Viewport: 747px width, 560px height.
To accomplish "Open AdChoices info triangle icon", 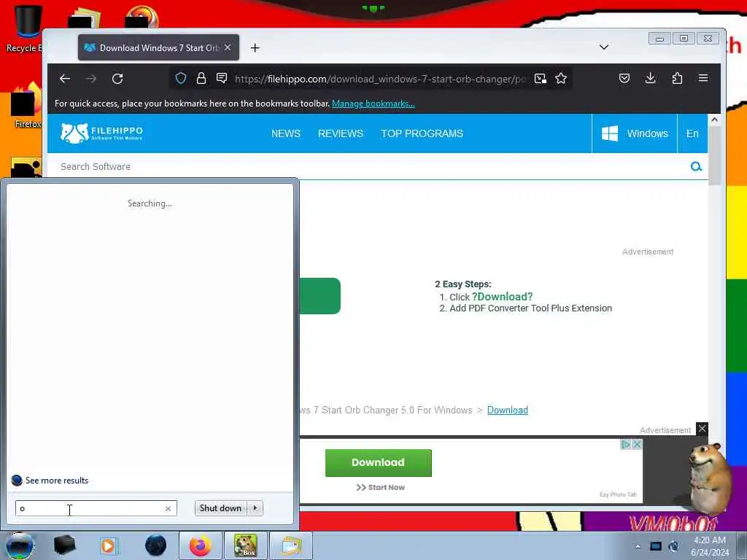I will coord(626,444).
